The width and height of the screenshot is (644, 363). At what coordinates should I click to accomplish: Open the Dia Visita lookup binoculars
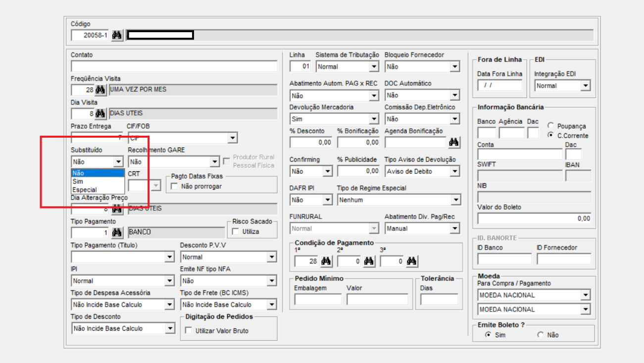(x=100, y=113)
